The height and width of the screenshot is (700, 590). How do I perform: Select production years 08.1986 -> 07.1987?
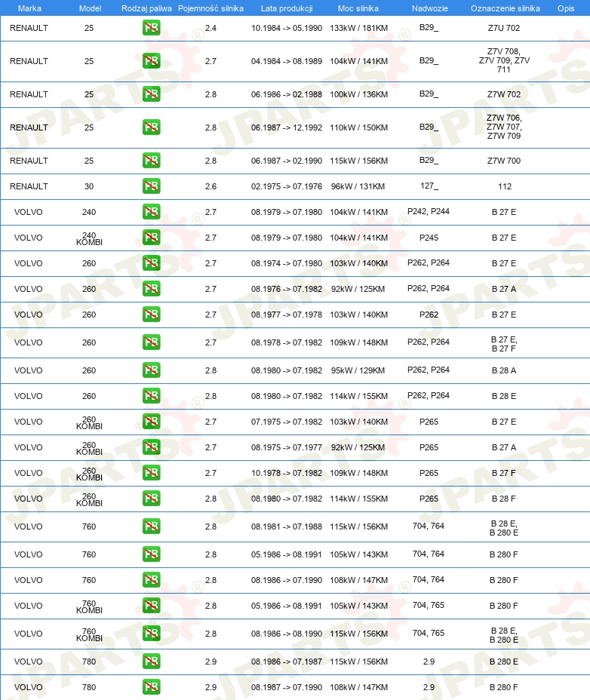pos(286,662)
